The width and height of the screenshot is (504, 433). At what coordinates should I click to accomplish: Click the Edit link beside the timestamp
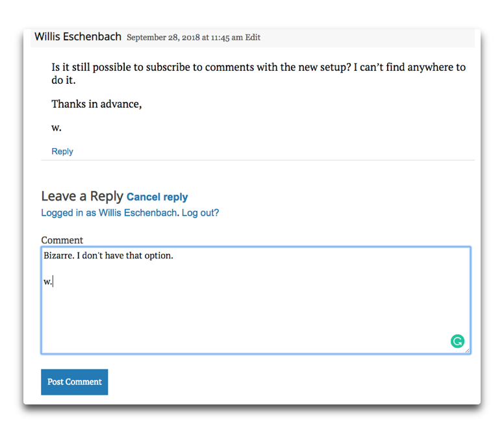click(x=253, y=38)
